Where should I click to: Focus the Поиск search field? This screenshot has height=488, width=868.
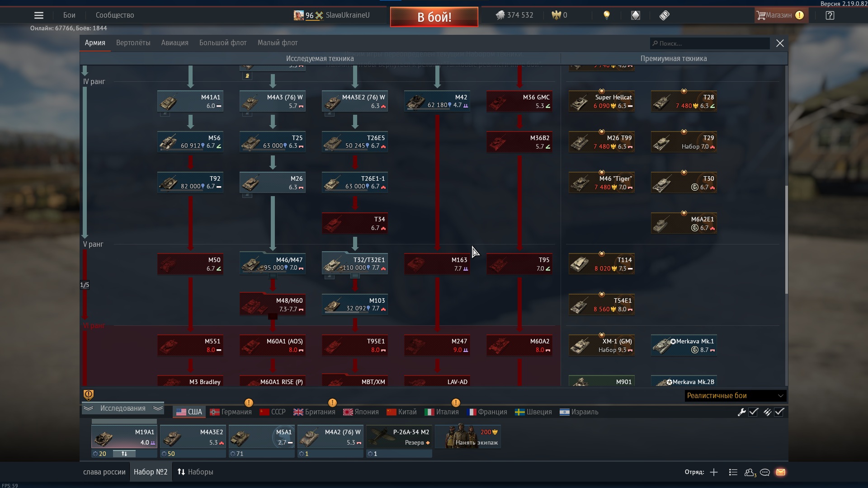[x=710, y=43]
